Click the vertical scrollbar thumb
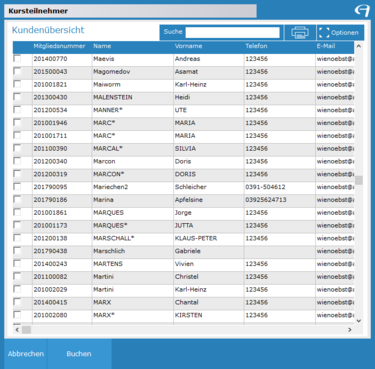The height and width of the screenshot is (369, 375). pyautogui.click(x=359, y=180)
